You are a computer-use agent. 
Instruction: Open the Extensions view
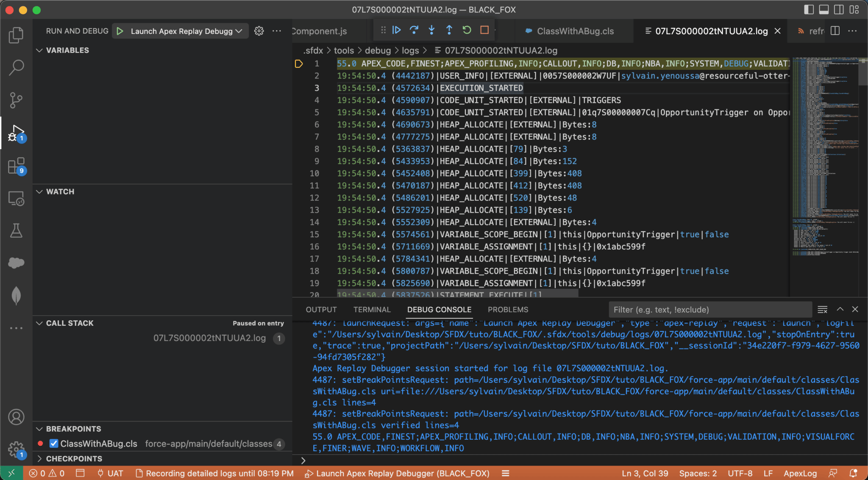(x=16, y=166)
